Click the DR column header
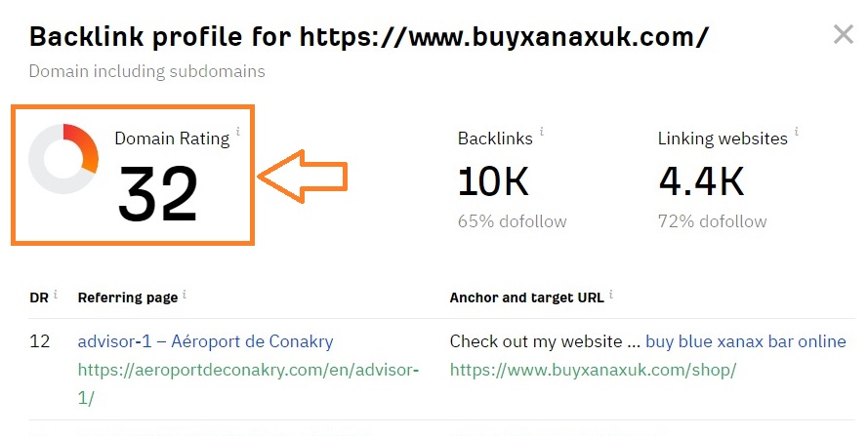Viewport: 868px width, 436px height. (x=39, y=297)
